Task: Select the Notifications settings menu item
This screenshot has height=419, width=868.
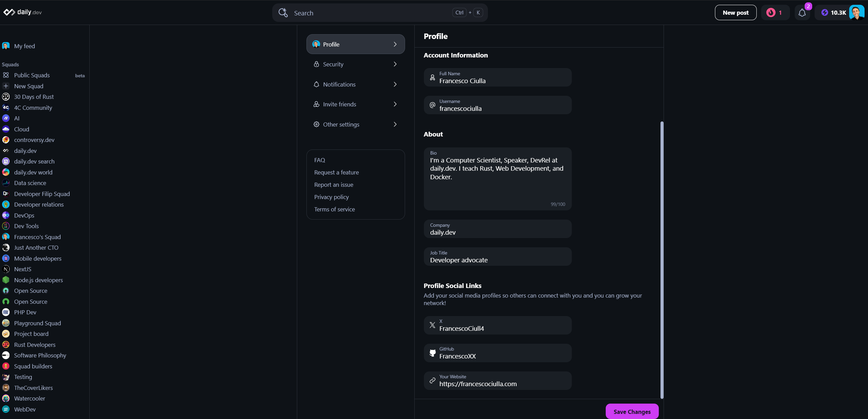Action: pos(355,84)
